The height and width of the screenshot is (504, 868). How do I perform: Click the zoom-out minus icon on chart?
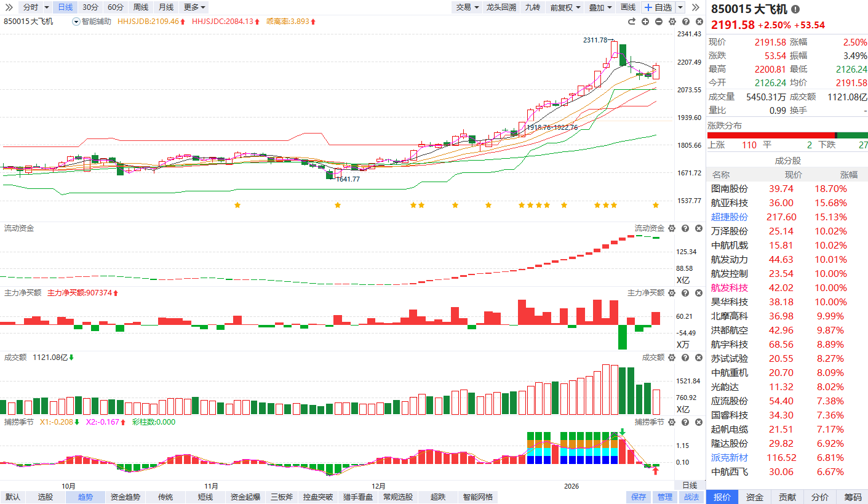click(658, 22)
